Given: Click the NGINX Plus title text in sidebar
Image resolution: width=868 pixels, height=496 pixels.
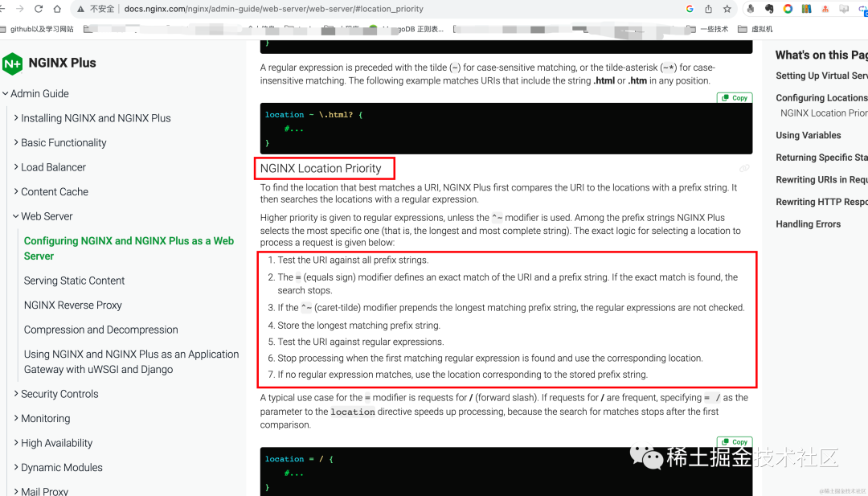Looking at the screenshot, I should pyautogui.click(x=62, y=64).
